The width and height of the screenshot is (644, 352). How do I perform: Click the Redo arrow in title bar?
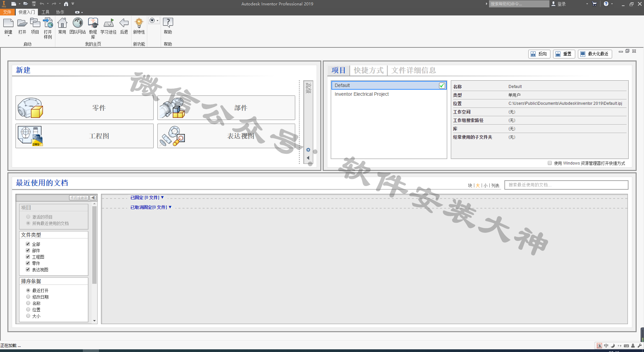point(54,4)
